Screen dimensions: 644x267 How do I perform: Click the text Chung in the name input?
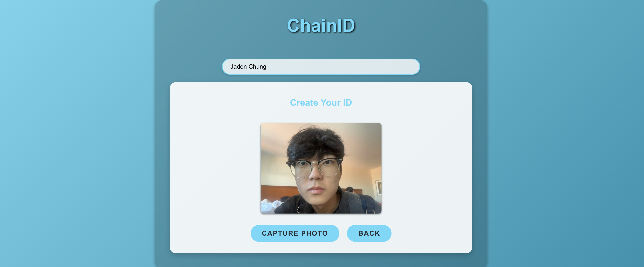pos(257,67)
